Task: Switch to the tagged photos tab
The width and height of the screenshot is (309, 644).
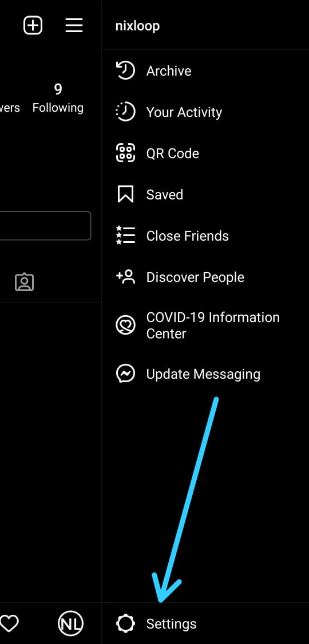Action: (x=24, y=282)
